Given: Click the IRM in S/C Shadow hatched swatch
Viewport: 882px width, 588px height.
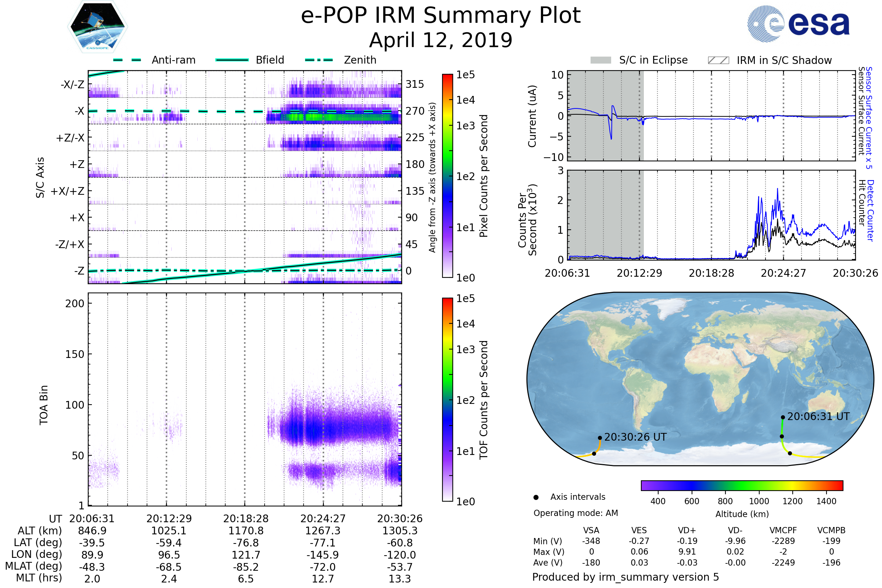Looking at the screenshot, I should 718,60.
